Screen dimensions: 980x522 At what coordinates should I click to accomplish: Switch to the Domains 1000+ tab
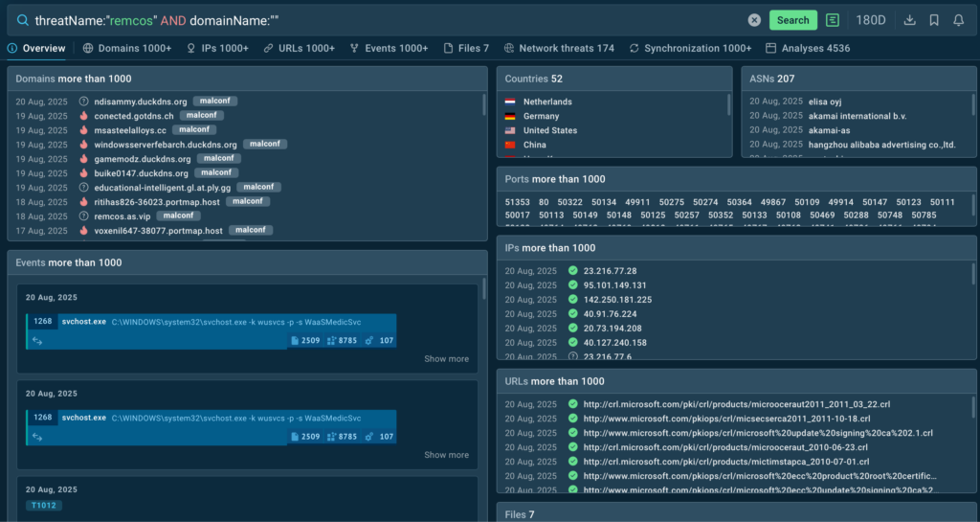[127, 48]
